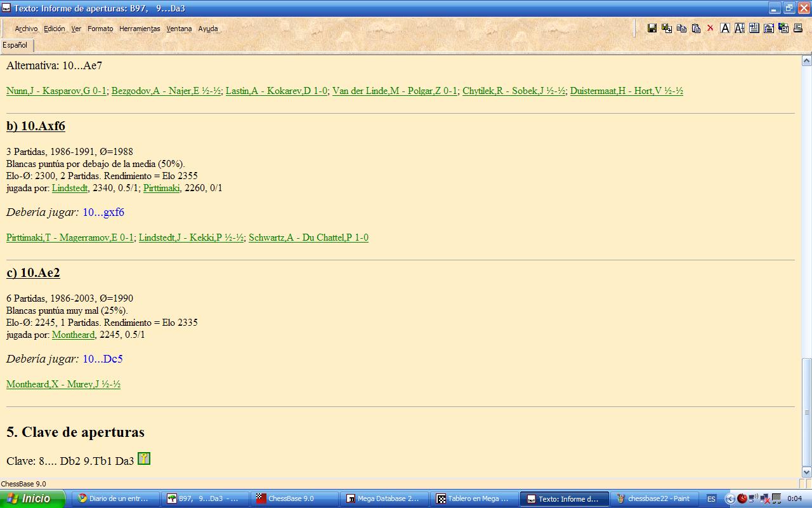Click the move 10...gxf6
Viewport: 812px width, 508px height.
coord(103,212)
